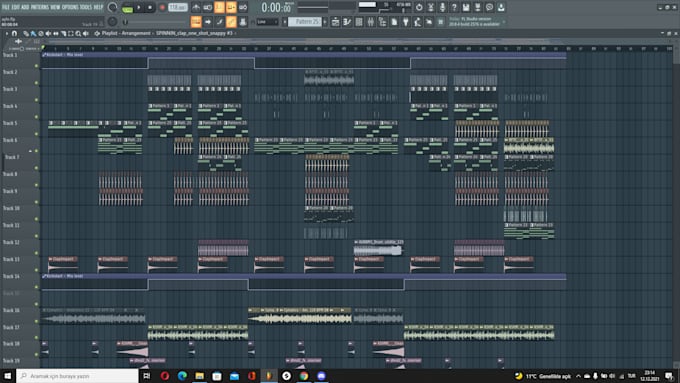The width and height of the screenshot is (680, 383).
Task: Click the transport Play button
Action: point(139,7)
